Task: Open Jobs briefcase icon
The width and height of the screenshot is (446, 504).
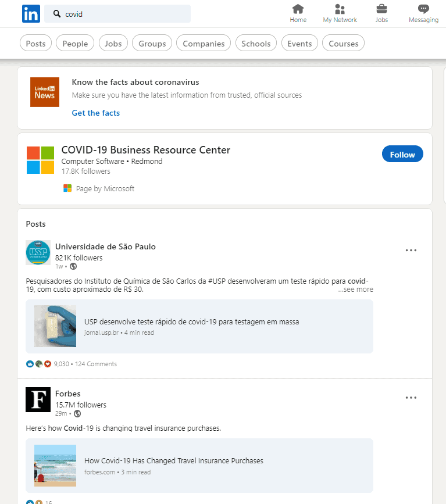Action: coord(381,9)
